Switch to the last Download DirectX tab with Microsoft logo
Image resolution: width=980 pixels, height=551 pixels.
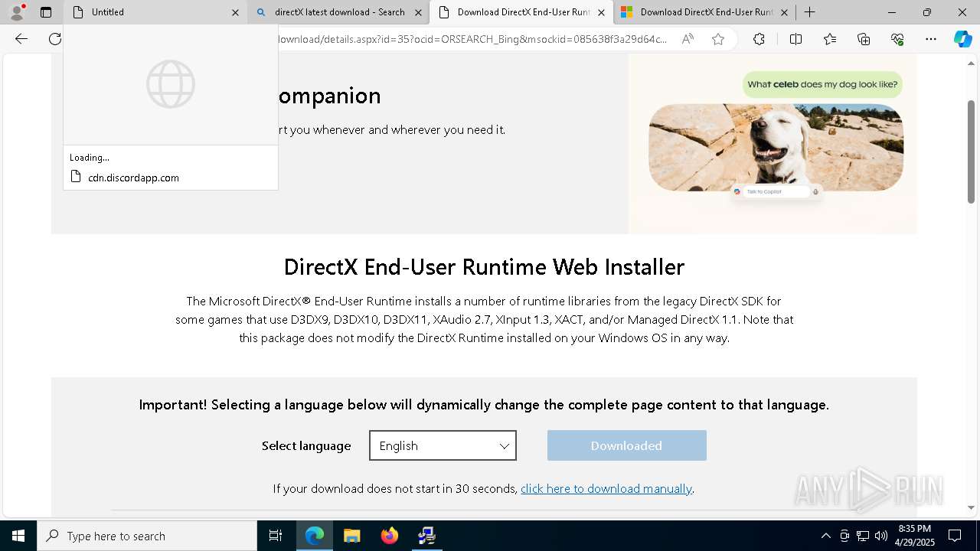(704, 12)
